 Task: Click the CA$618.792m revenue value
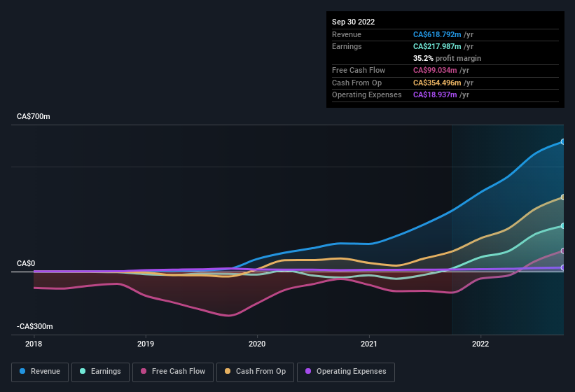(437, 34)
